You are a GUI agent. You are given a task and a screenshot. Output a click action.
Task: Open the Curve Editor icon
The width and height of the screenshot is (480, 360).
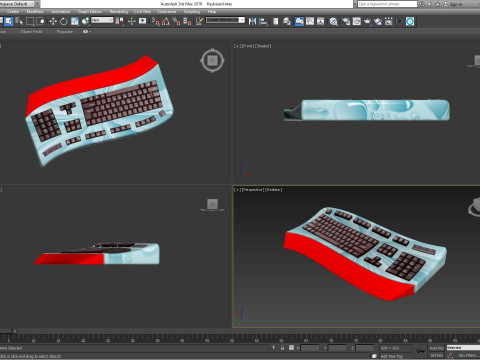click(310, 21)
